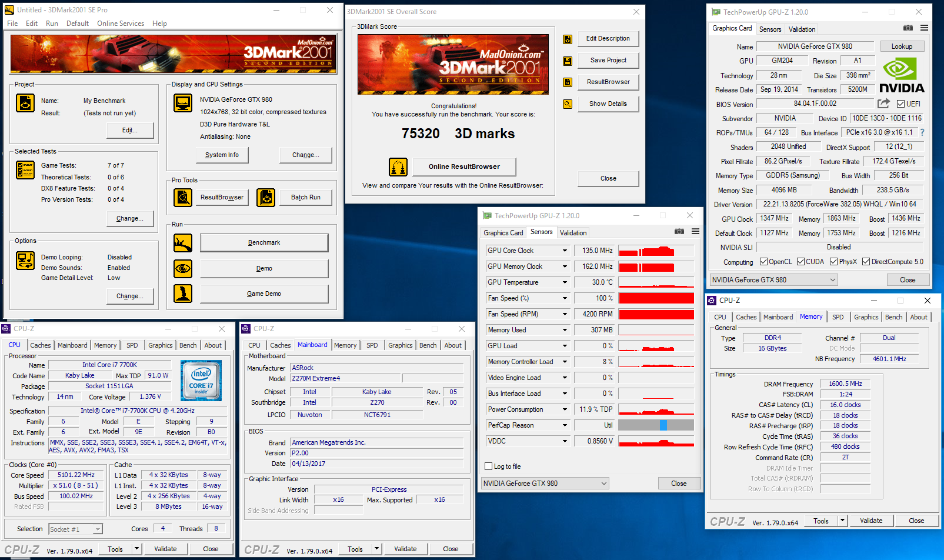Expand the PerfCap Reason sensor dropdown
This screenshot has width=944, height=560.
[565, 425]
